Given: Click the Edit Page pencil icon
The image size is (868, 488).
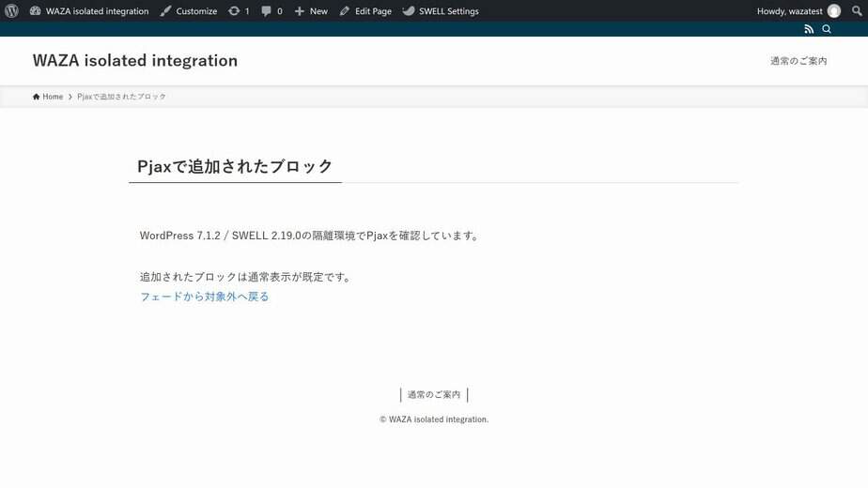Looking at the screenshot, I should (345, 11).
